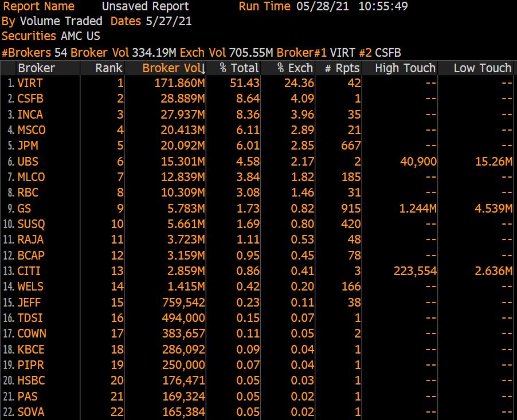Select broker JEFF in row 15

29,302
